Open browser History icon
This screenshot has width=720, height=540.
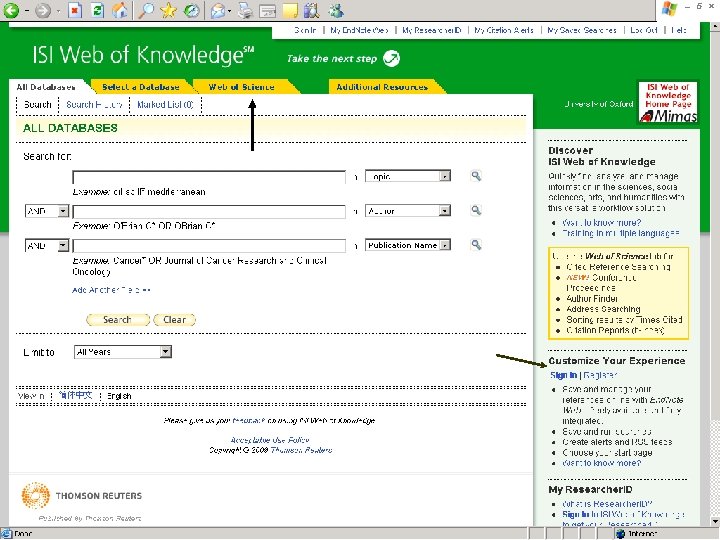click(191, 10)
